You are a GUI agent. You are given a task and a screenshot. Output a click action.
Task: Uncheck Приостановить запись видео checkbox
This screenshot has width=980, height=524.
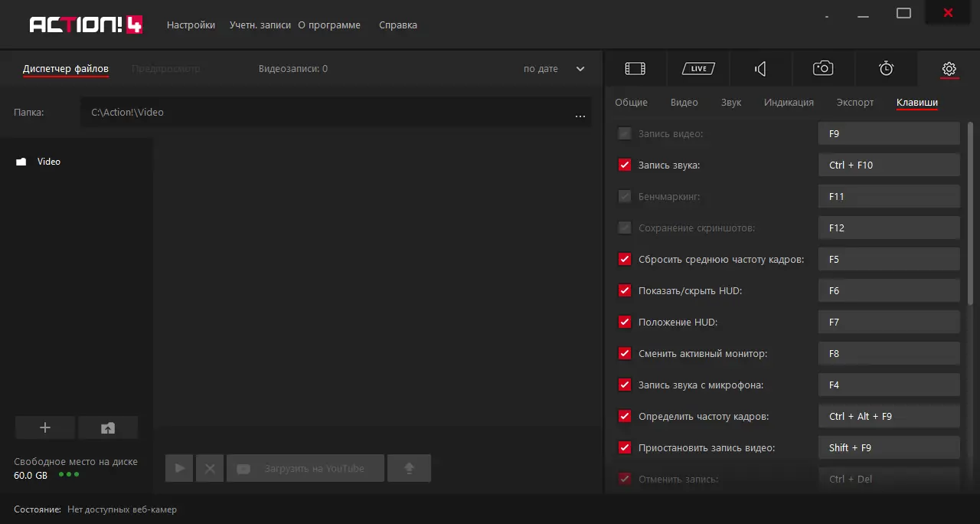click(625, 447)
